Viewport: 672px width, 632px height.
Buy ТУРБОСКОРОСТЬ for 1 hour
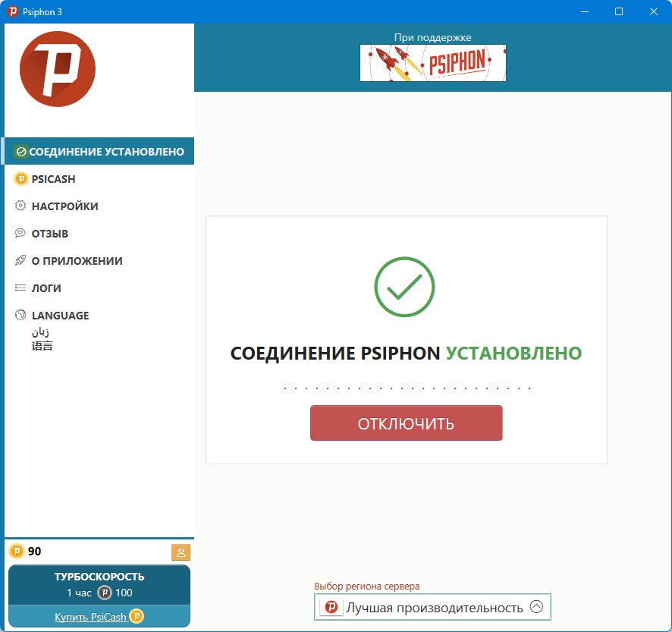pos(99,585)
